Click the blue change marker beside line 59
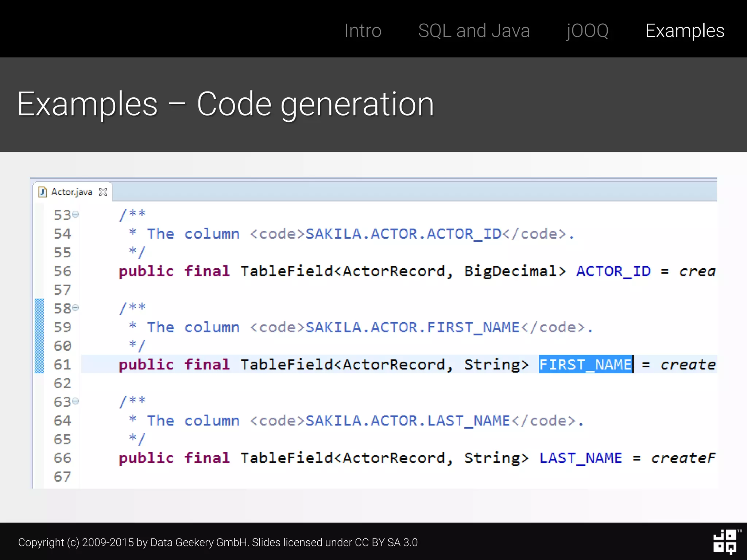 click(x=39, y=327)
